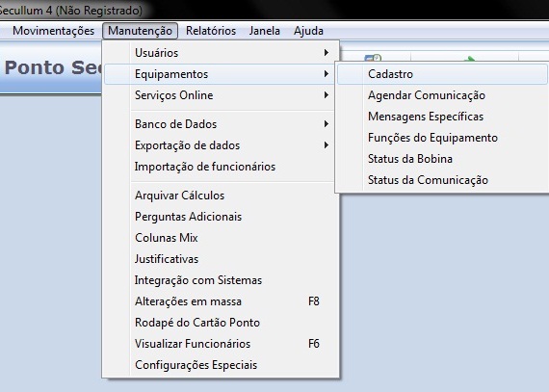
Task: Click the green arrow toolbar icon
Action: click(470, 59)
